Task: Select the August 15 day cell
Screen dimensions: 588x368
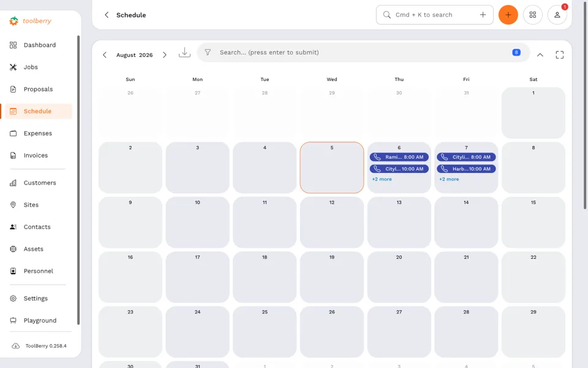Action: click(533, 222)
